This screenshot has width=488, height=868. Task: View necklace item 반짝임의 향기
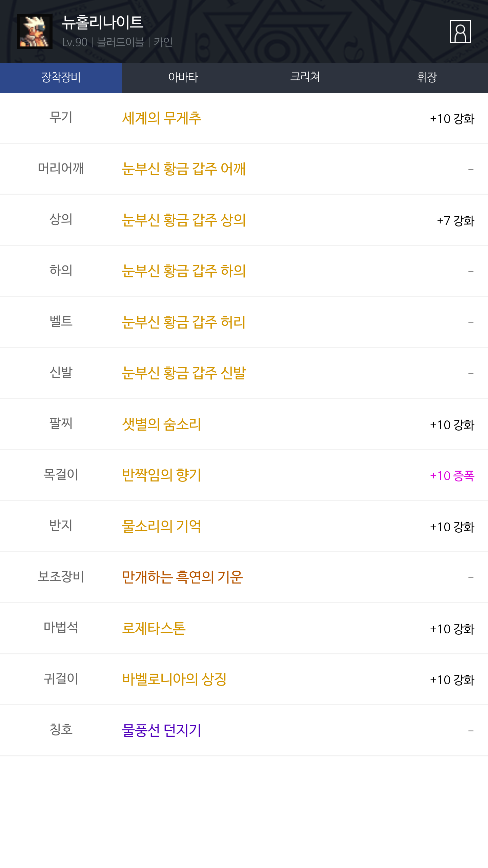[x=161, y=475]
